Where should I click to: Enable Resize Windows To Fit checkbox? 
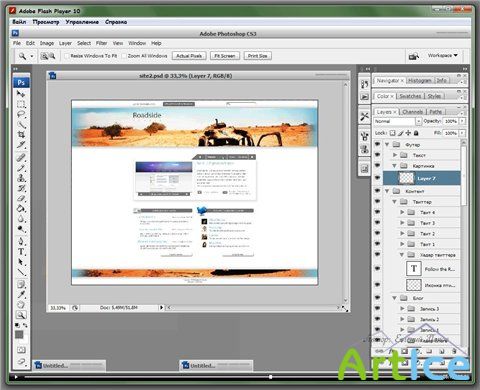coord(67,56)
